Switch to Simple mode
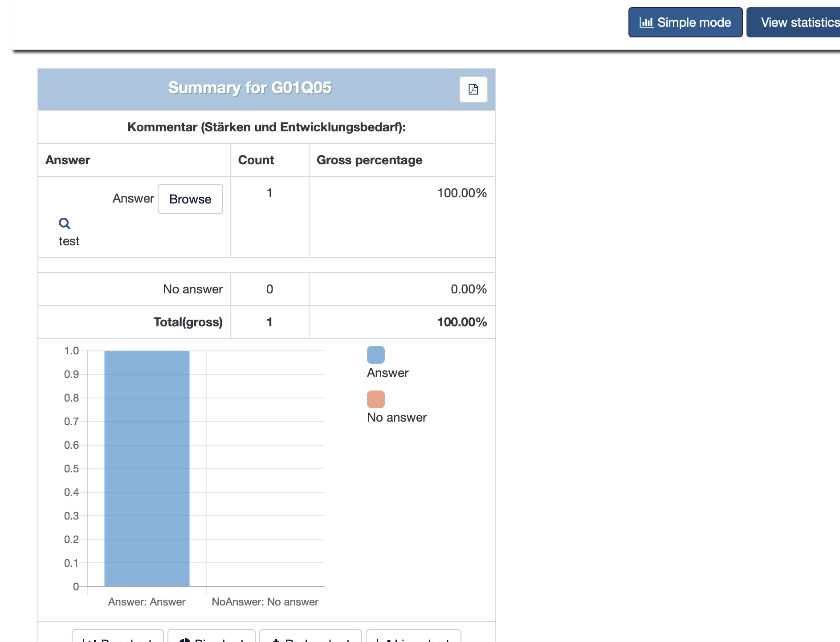 685,22
